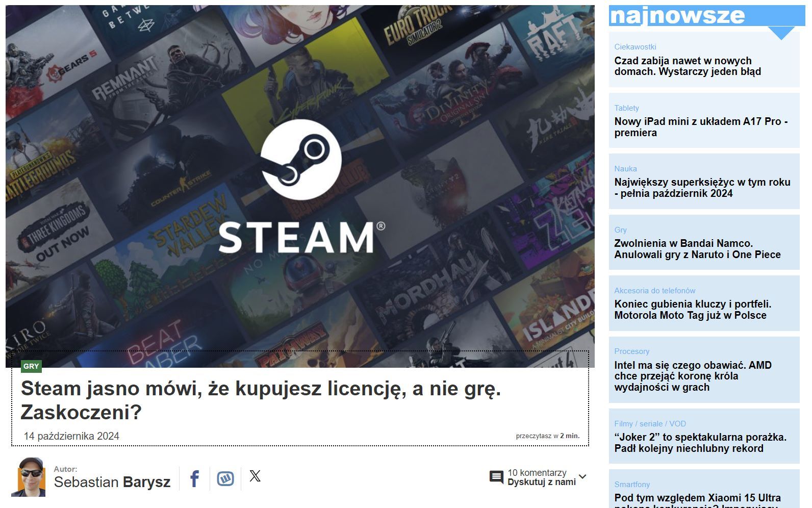This screenshot has width=812, height=508.
Task: Open category Akcesoria do telefonów
Action: 654,291
